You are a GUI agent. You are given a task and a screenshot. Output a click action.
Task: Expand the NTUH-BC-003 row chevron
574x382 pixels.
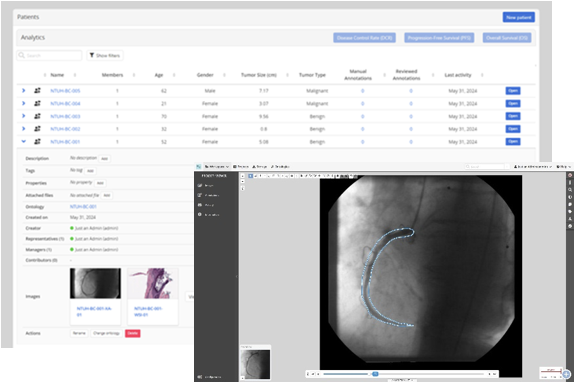[23, 116]
